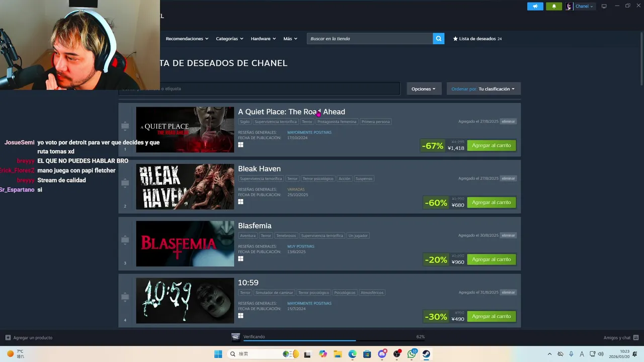This screenshot has width=644, height=362.
Task: Grab reorder handle for Bleak Haven
Action: pos(125,183)
